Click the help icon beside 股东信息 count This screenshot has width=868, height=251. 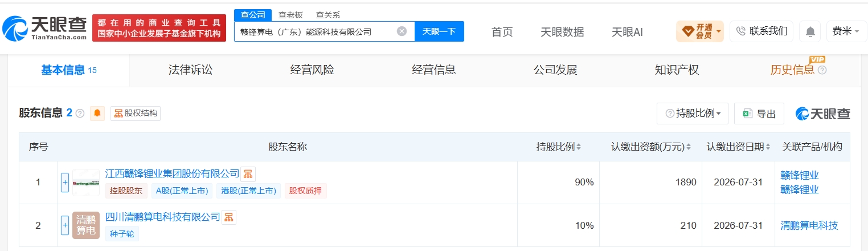(x=80, y=113)
